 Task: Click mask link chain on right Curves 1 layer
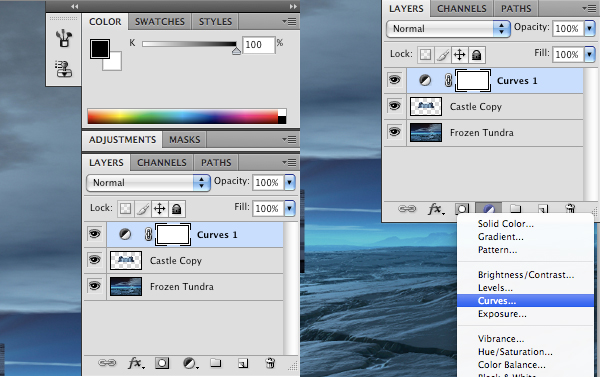pyautogui.click(x=448, y=80)
